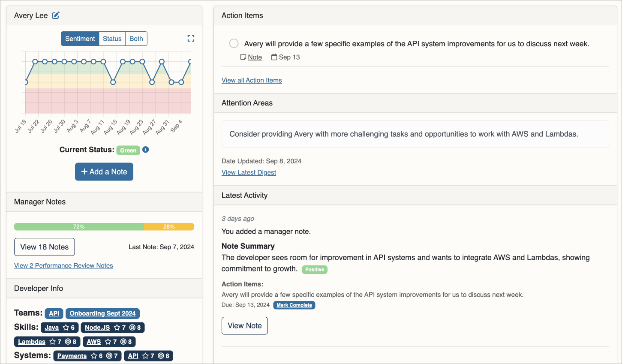
Task: Mark the API examples action item complete
Action: coord(234,43)
